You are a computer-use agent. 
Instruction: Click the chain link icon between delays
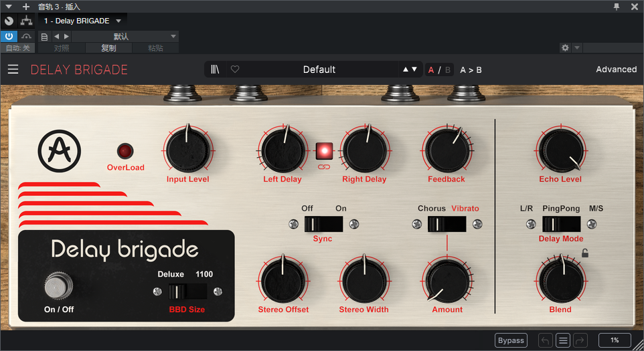pos(324,167)
